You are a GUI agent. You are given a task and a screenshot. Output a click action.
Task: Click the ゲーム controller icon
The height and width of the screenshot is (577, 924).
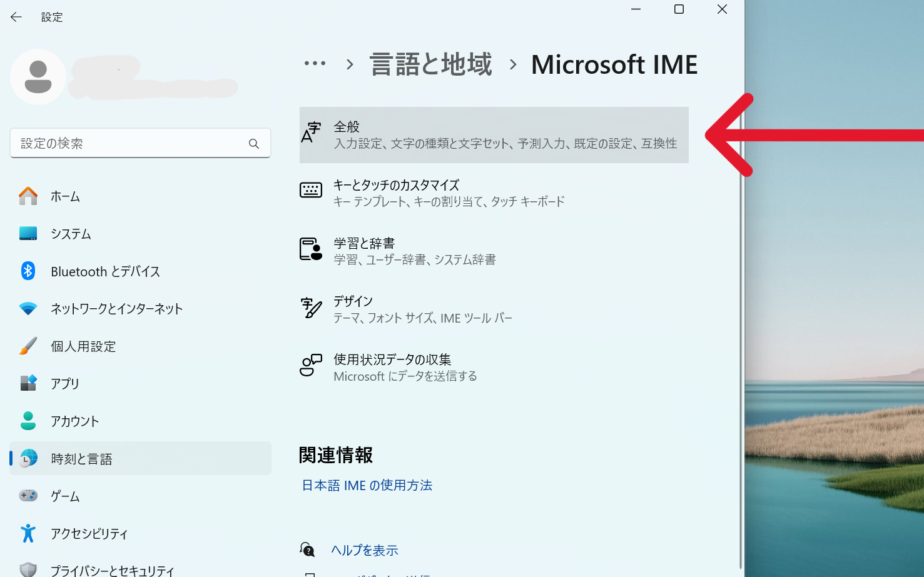pos(28,496)
